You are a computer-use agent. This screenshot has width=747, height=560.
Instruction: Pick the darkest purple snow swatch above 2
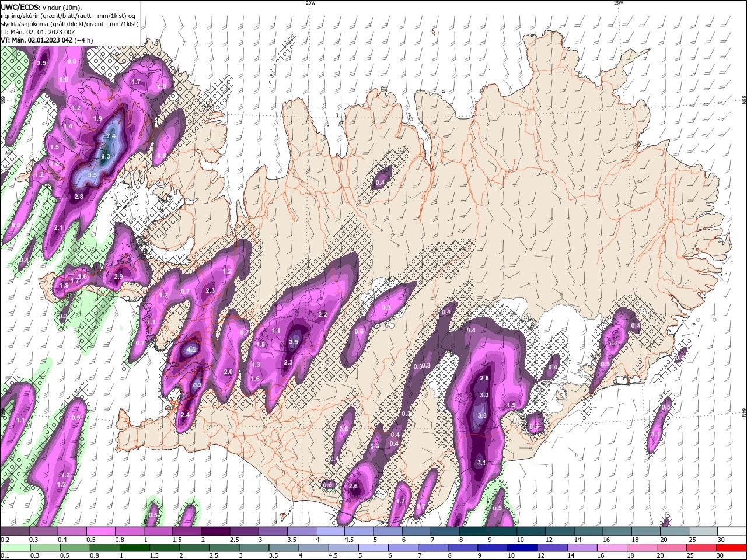pyautogui.click(x=215, y=531)
